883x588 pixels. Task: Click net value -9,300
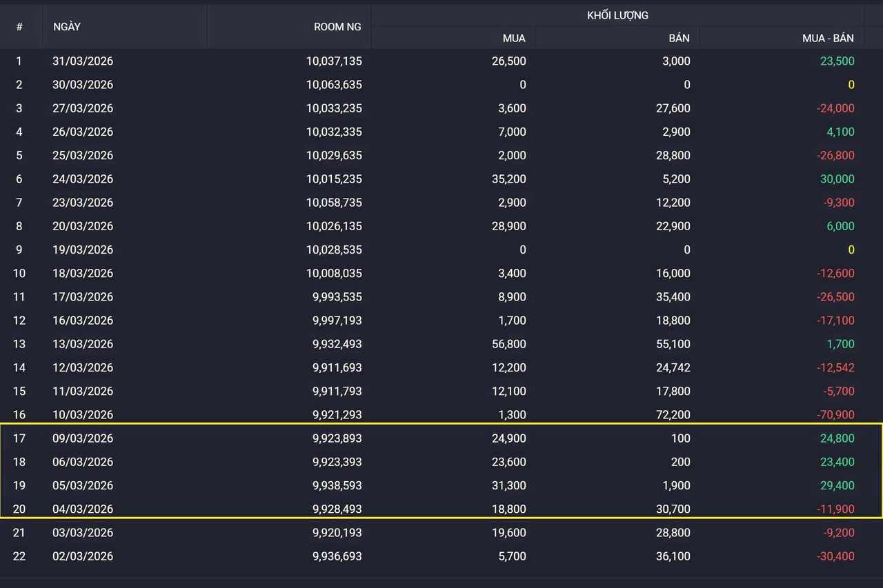point(838,203)
